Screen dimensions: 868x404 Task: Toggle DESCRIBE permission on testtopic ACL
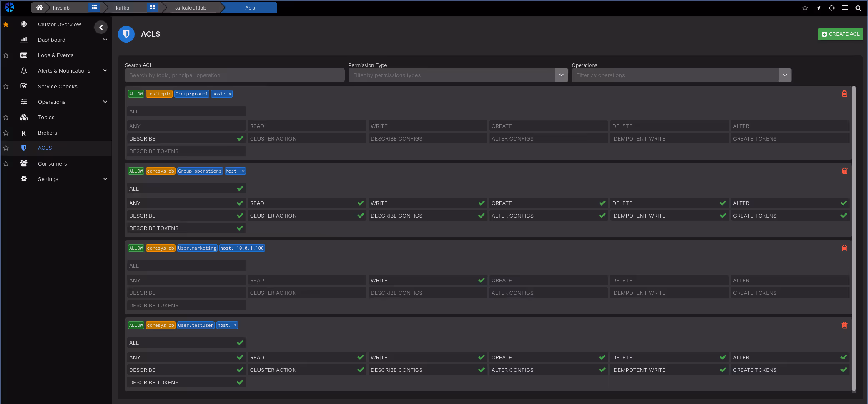click(186, 138)
